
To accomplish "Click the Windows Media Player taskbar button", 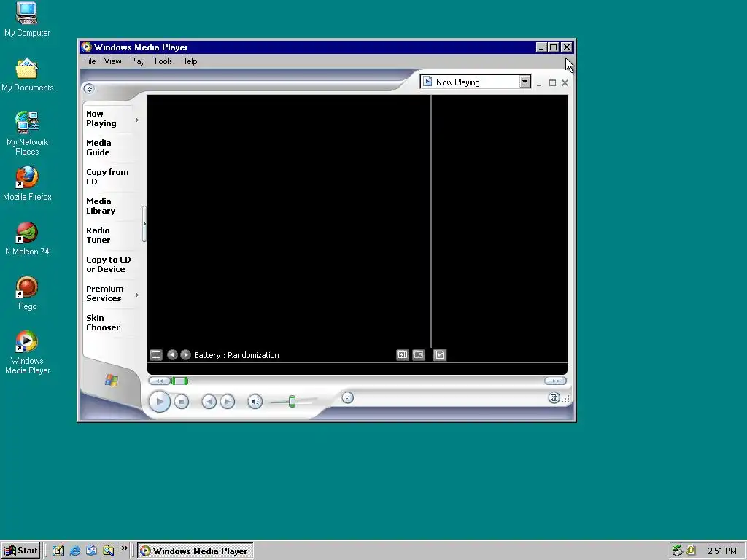I will [196, 551].
